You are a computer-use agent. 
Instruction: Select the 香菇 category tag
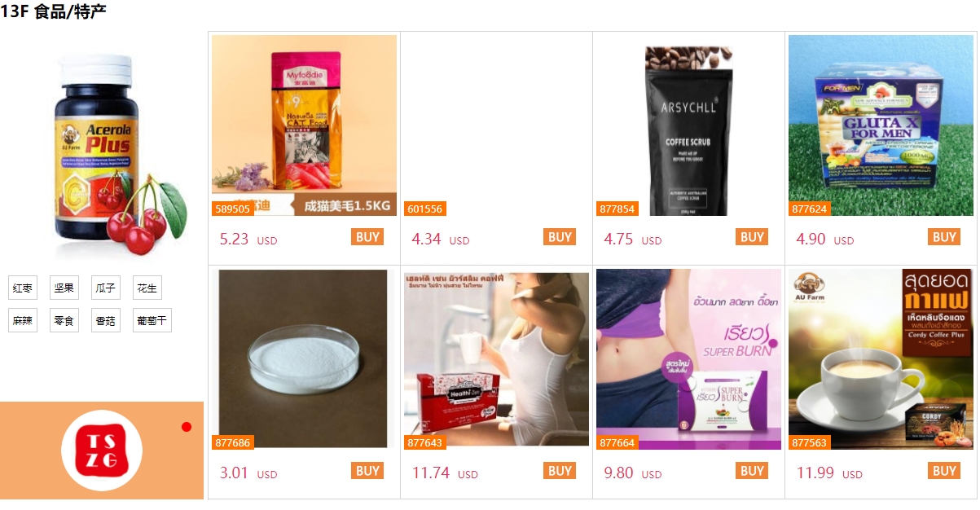[105, 320]
